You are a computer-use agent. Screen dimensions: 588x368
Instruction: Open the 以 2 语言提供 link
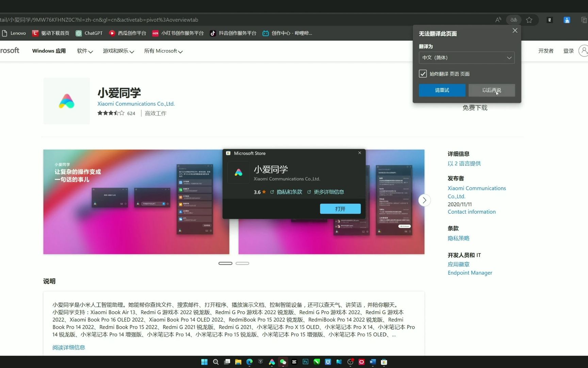pos(464,164)
